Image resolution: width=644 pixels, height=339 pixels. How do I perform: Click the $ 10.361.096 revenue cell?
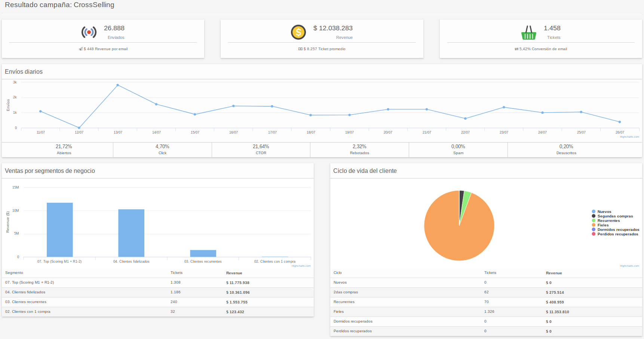tap(238, 293)
